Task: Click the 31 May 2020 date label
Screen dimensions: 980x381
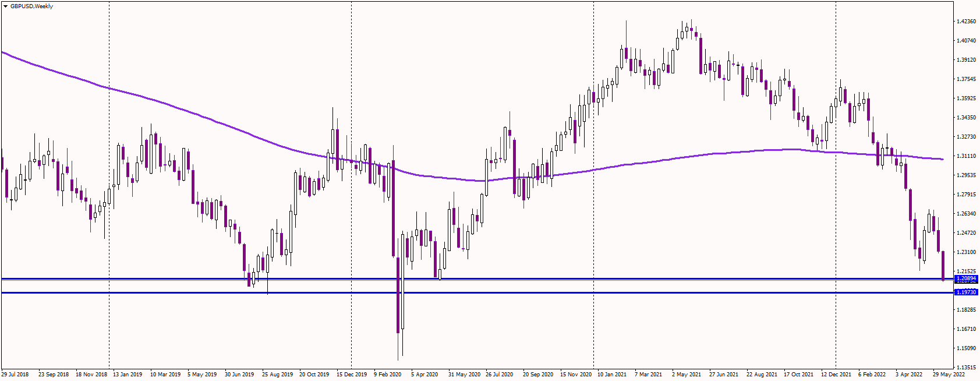Action: [464, 375]
